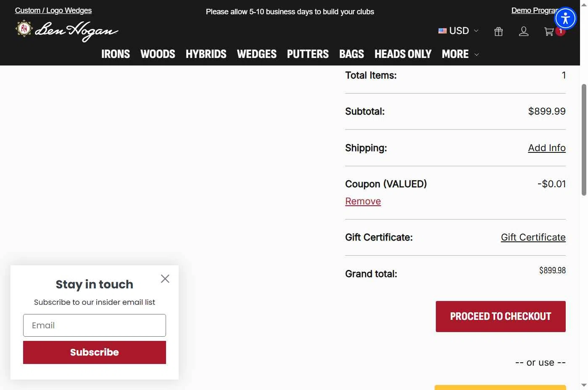Follow the Custom / Logo Wedges link
The height and width of the screenshot is (390, 588).
[53, 10]
